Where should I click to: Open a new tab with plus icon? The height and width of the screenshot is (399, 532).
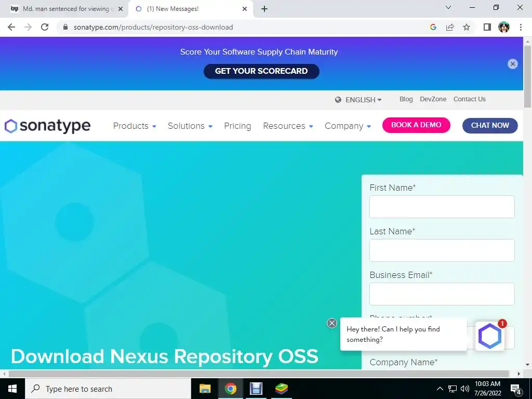(264, 9)
